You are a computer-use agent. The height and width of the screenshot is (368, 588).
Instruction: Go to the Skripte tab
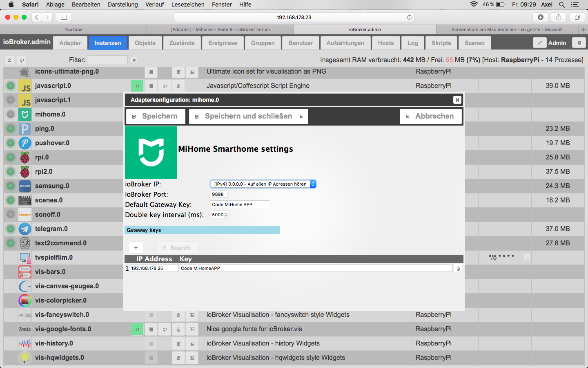click(441, 43)
